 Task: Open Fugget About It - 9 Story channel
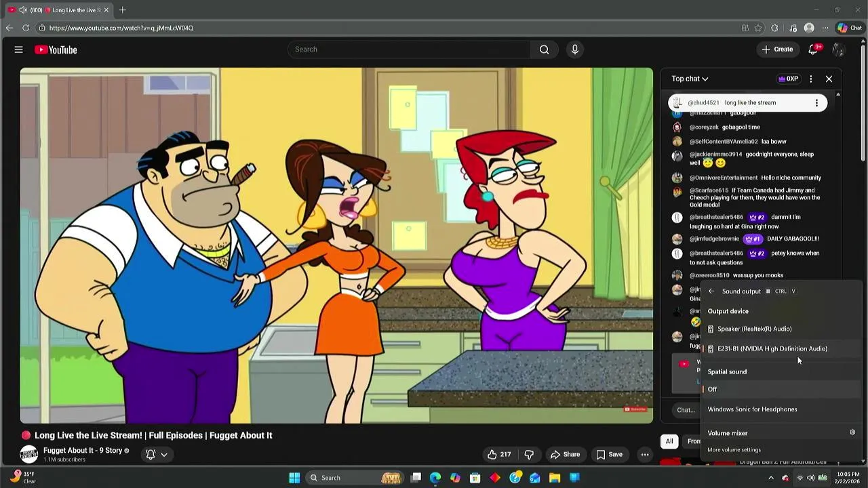[x=82, y=451]
